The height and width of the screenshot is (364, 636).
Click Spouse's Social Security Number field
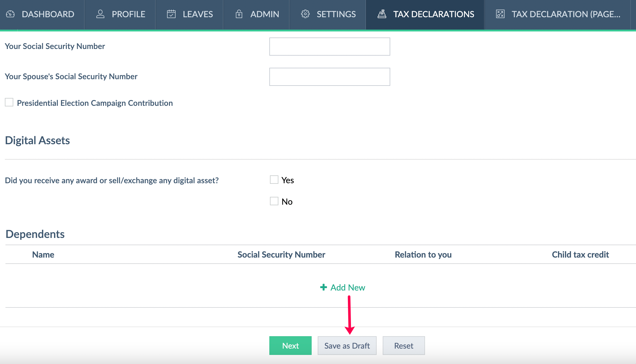point(329,77)
